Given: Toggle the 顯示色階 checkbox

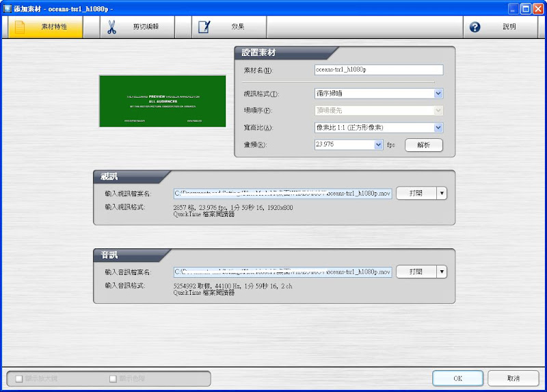Looking at the screenshot, I should pyautogui.click(x=113, y=379).
